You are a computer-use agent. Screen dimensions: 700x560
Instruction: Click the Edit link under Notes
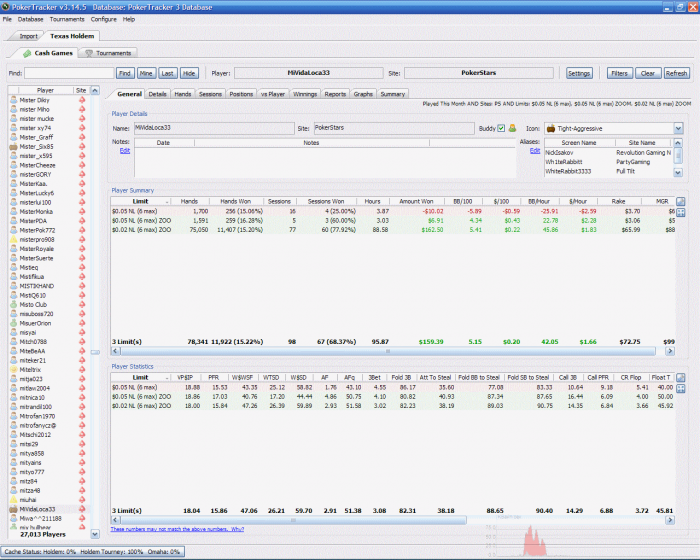[125, 150]
